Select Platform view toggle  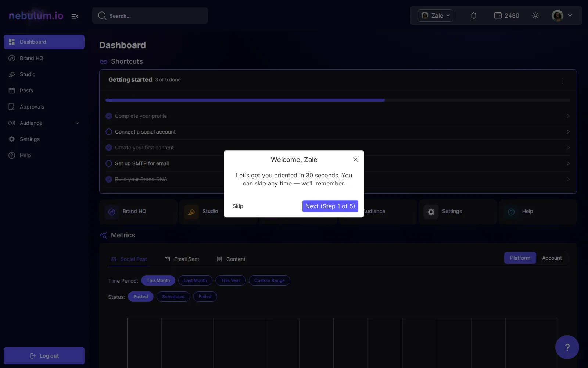click(x=520, y=258)
